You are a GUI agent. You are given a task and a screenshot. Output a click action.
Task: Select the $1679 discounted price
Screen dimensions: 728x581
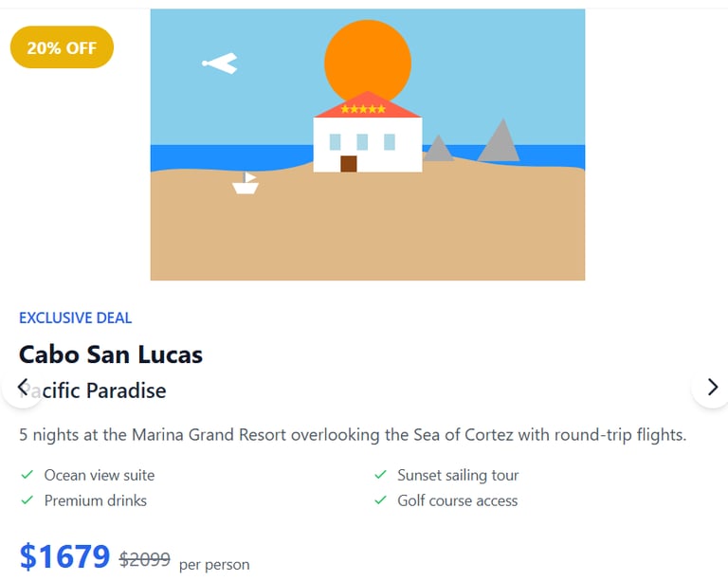point(65,557)
